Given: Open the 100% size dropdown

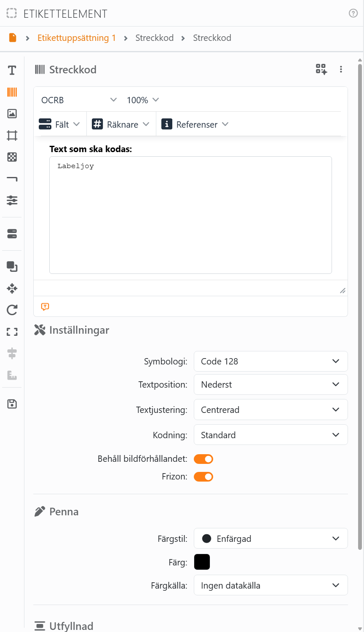Looking at the screenshot, I should (143, 100).
